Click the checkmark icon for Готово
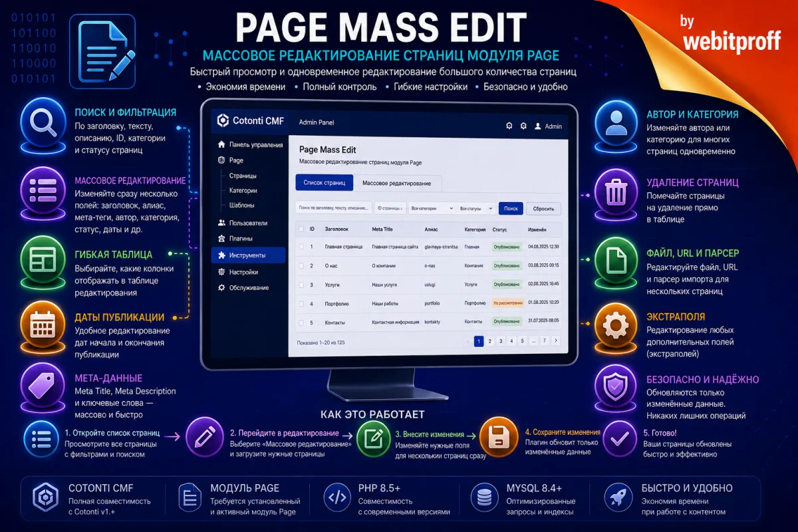 point(620,438)
